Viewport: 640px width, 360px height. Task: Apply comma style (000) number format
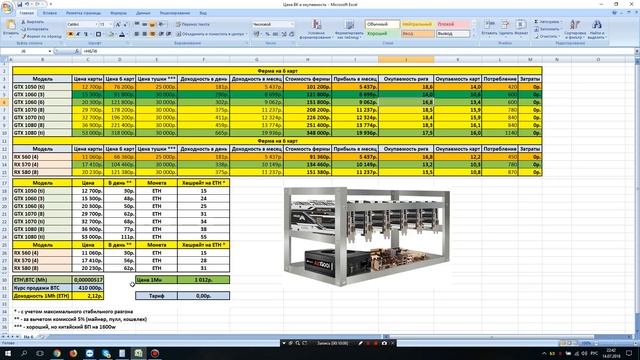(276, 34)
